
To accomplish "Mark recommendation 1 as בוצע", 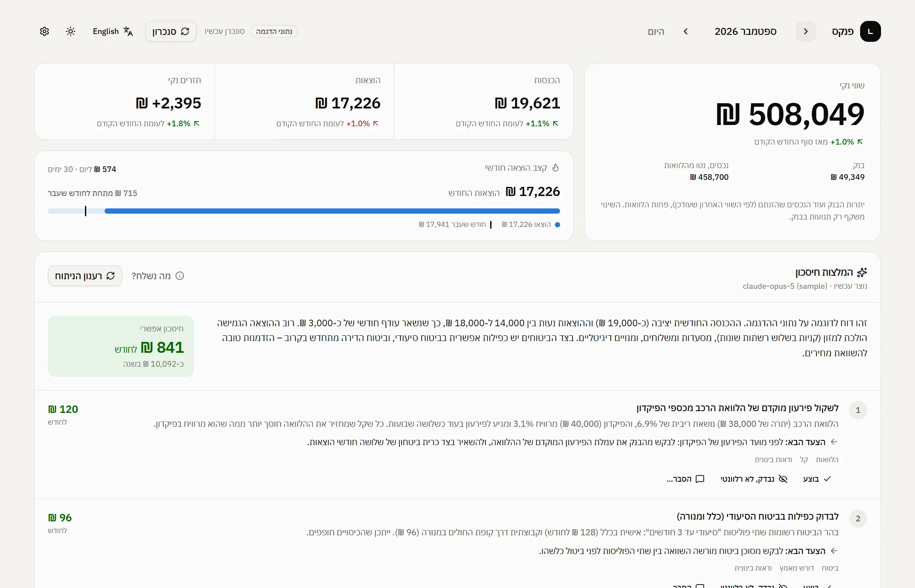I will click(x=817, y=479).
